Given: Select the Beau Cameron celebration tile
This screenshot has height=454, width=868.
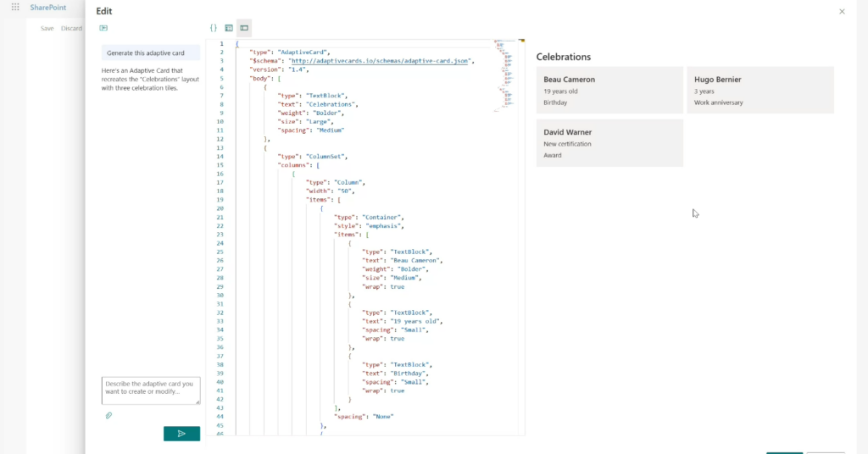Looking at the screenshot, I should 609,91.
